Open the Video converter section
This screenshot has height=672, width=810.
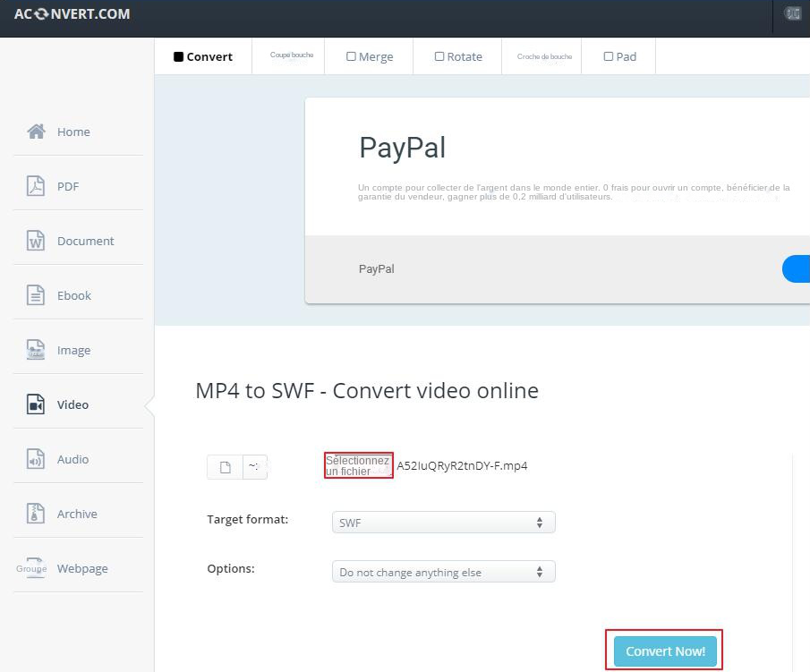coord(71,404)
